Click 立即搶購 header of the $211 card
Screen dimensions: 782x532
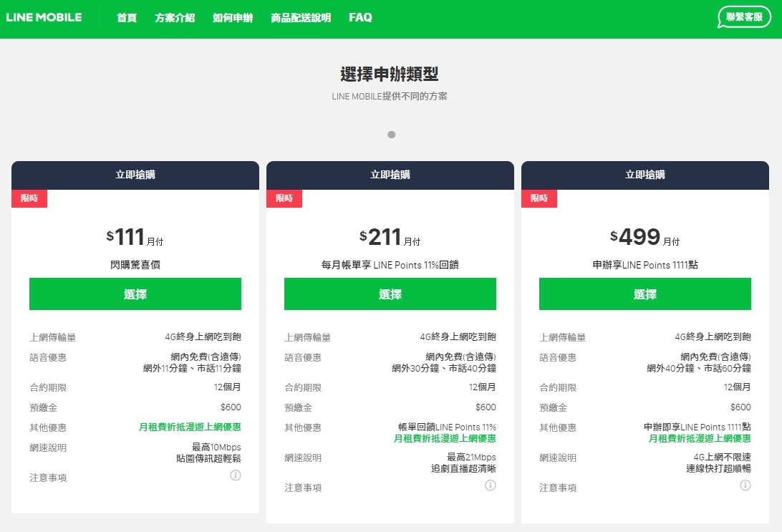tap(390, 175)
